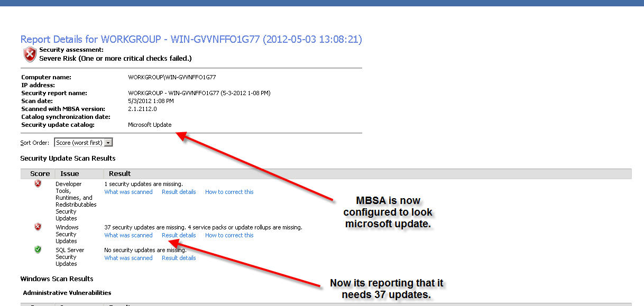Click the Severe Risk red shield icon
This screenshot has height=306, width=644.
pyautogui.click(x=30, y=54)
